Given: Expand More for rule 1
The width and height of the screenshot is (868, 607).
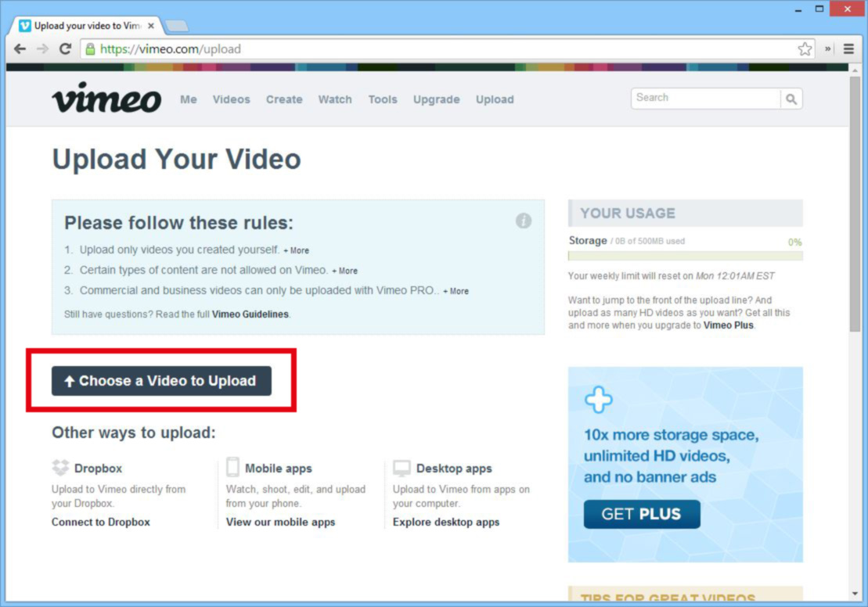Looking at the screenshot, I should point(296,250).
